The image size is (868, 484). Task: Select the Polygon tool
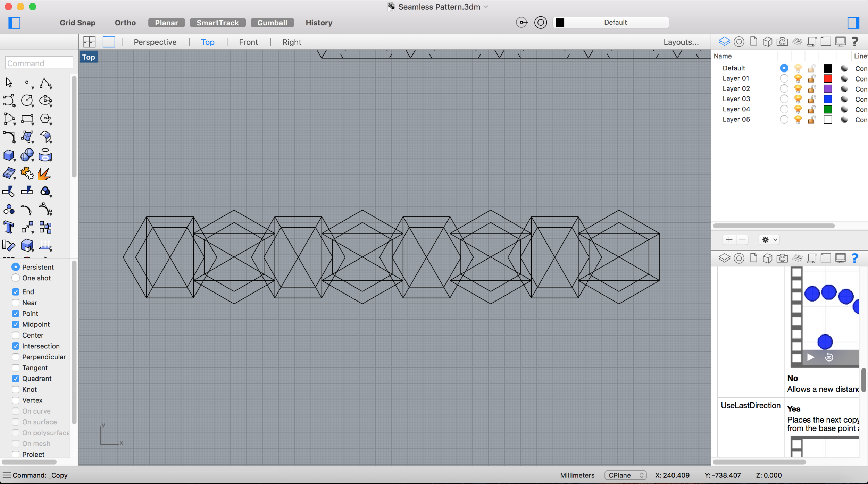click(45, 119)
